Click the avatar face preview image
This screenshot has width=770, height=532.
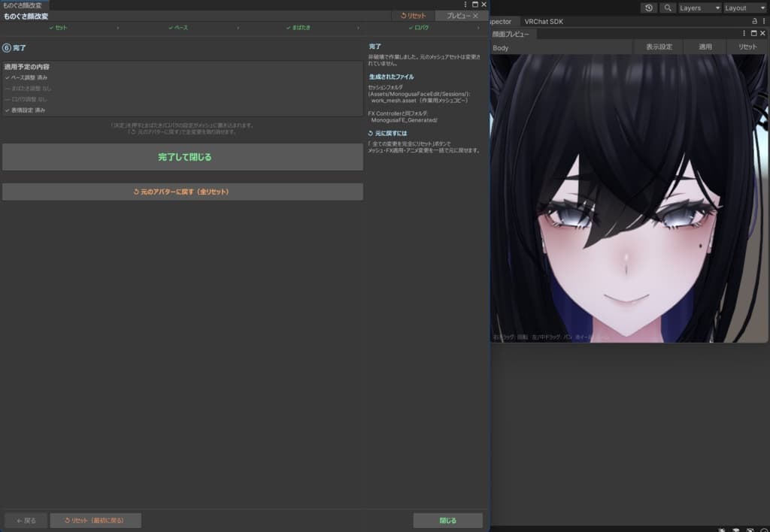tap(629, 198)
